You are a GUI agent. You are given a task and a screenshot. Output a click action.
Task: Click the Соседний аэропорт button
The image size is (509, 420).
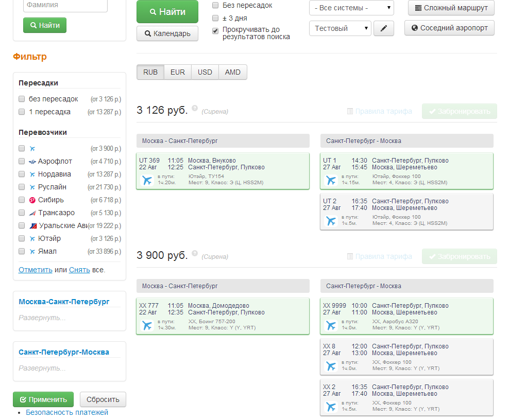click(x=449, y=28)
